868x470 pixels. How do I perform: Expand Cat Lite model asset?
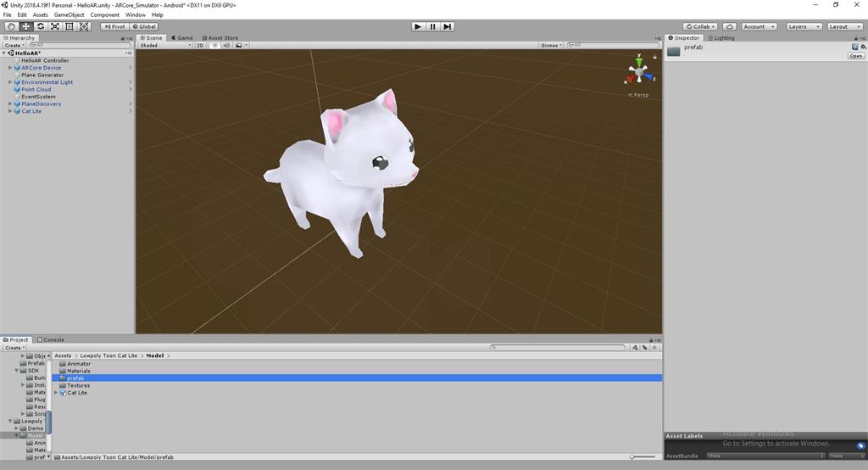(56, 393)
